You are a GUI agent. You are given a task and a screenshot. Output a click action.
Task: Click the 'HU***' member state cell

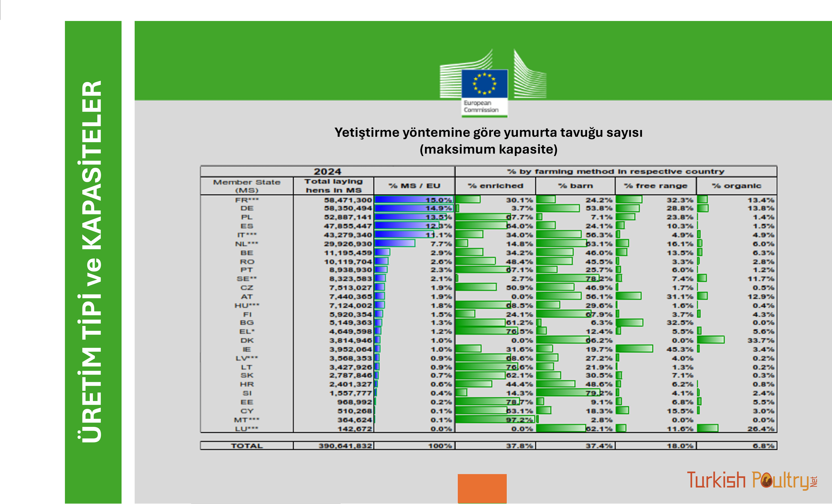[x=247, y=306]
